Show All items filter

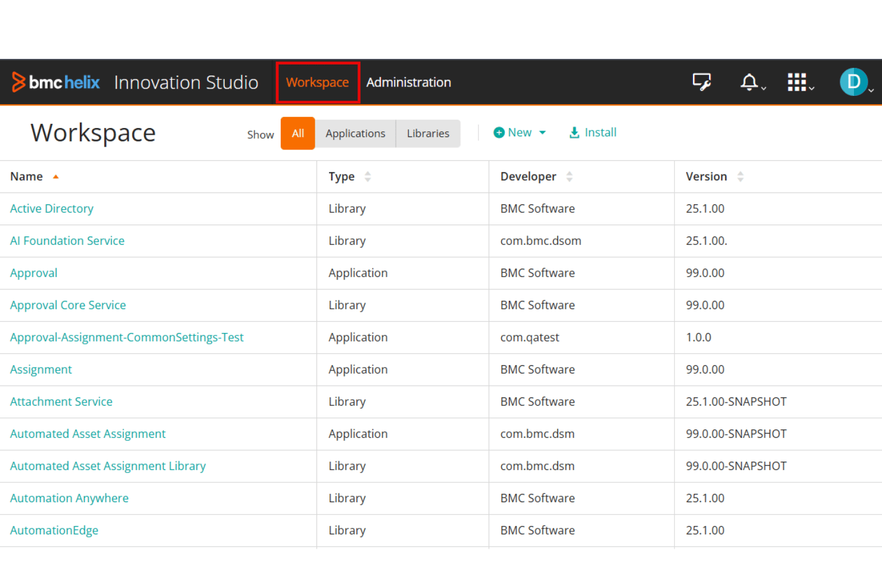click(x=298, y=133)
